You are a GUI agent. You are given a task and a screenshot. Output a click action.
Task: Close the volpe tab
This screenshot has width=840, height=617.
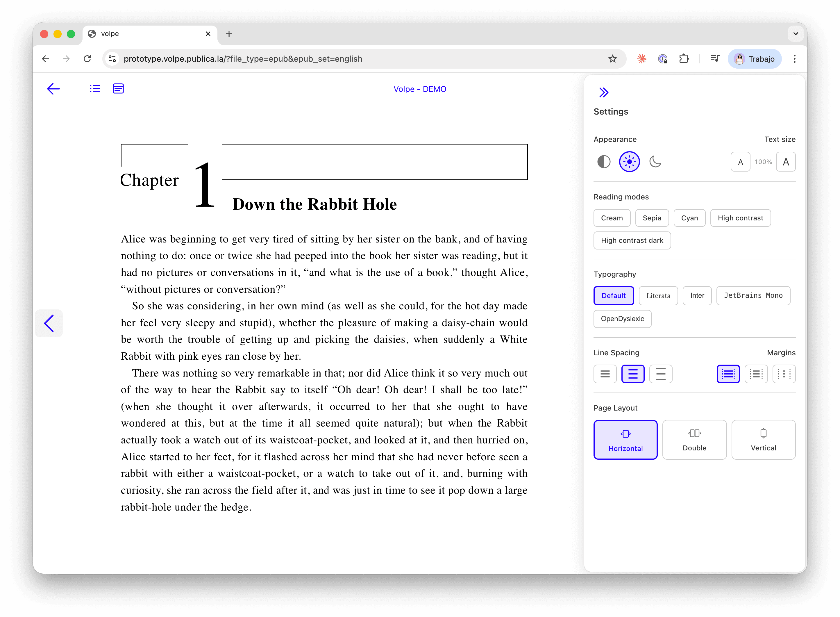(208, 34)
